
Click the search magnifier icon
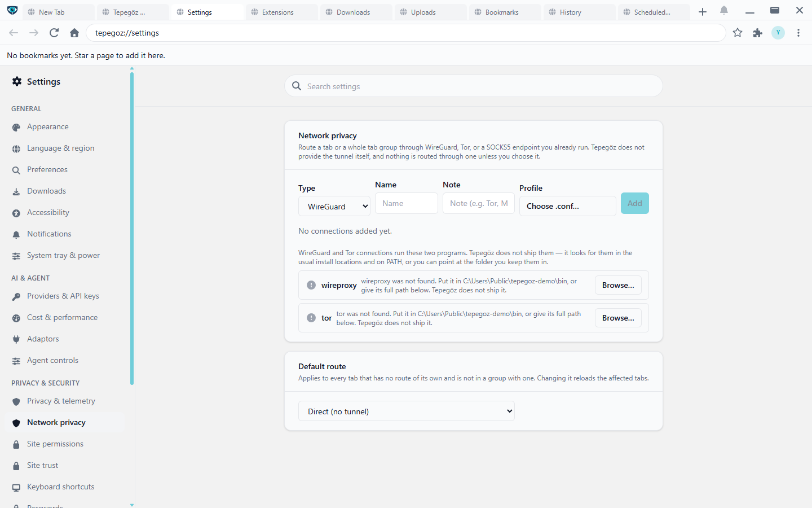pos(297,86)
